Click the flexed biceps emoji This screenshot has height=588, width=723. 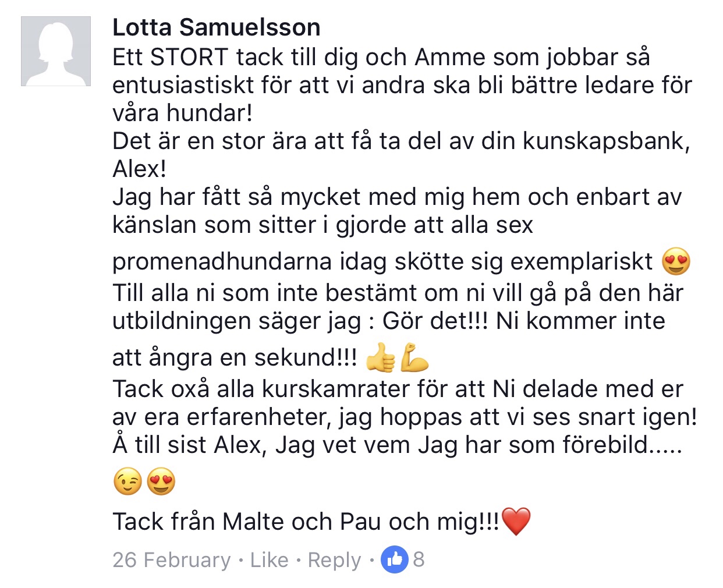pyautogui.click(x=414, y=357)
